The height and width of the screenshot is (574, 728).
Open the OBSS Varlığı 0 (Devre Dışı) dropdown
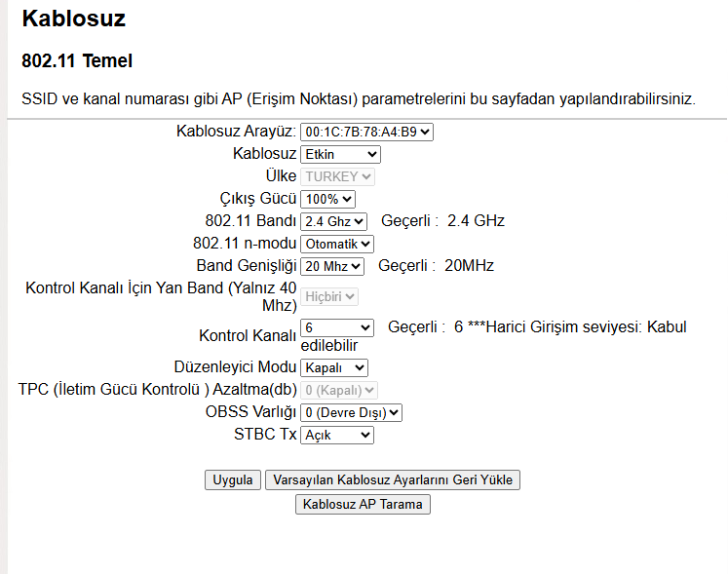pyautogui.click(x=351, y=412)
